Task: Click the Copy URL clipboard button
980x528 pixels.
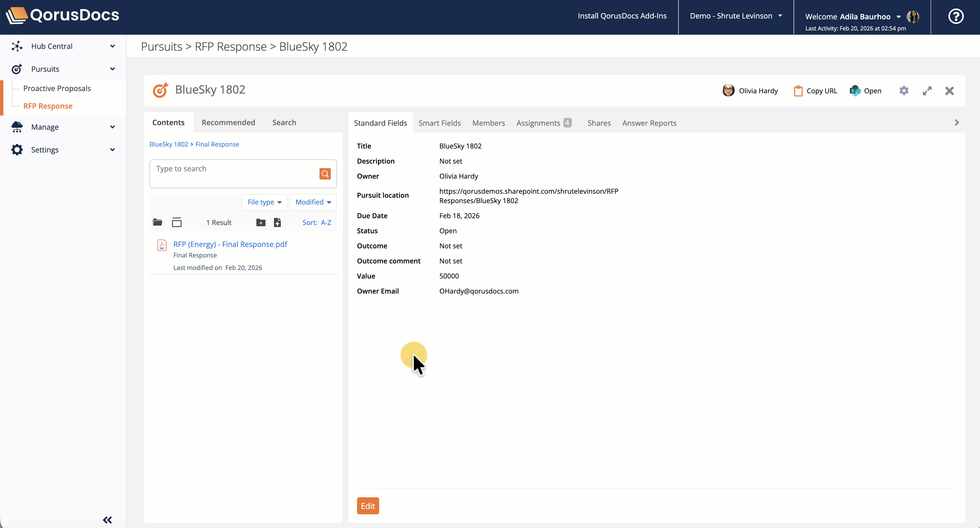Action: pyautogui.click(x=816, y=90)
